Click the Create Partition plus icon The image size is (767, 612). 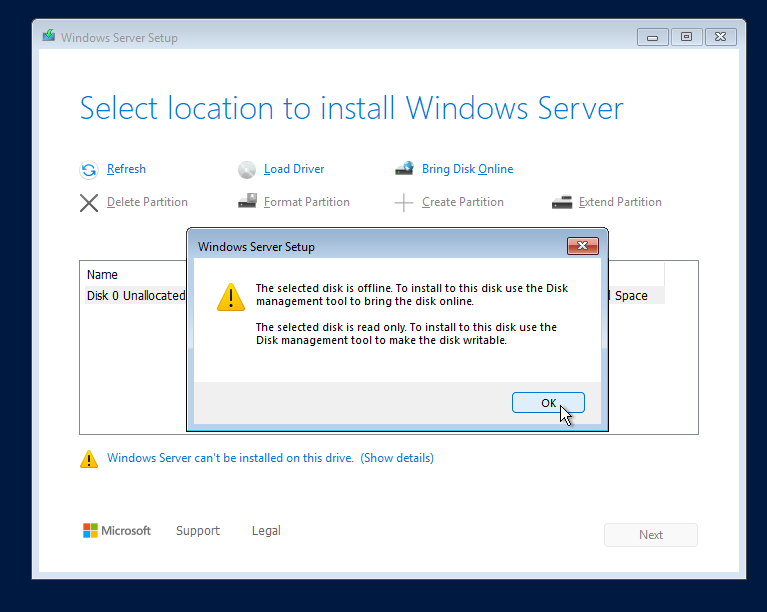coord(404,203)
